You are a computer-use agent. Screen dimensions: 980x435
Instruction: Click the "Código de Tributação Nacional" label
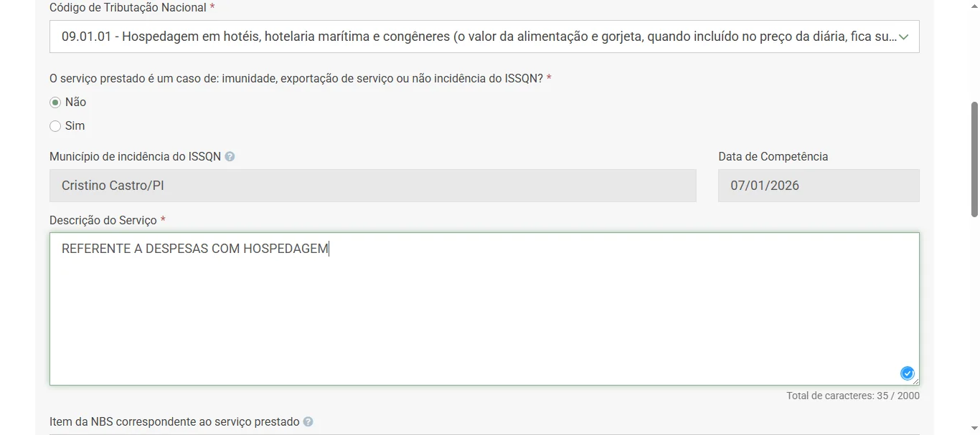[128, 8]
